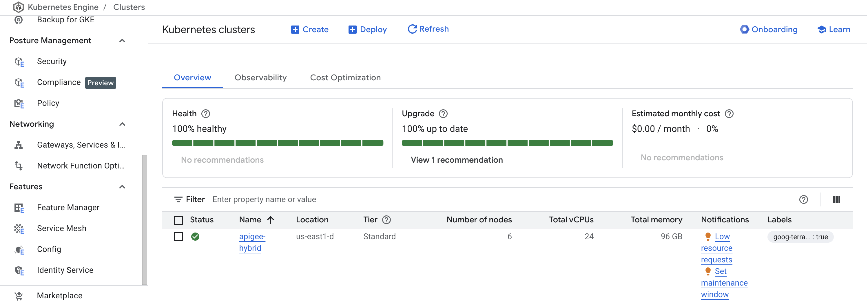Click the Tier column help icon
The image size is (868, 305).
pyautogui.click(x=386, y=220)
